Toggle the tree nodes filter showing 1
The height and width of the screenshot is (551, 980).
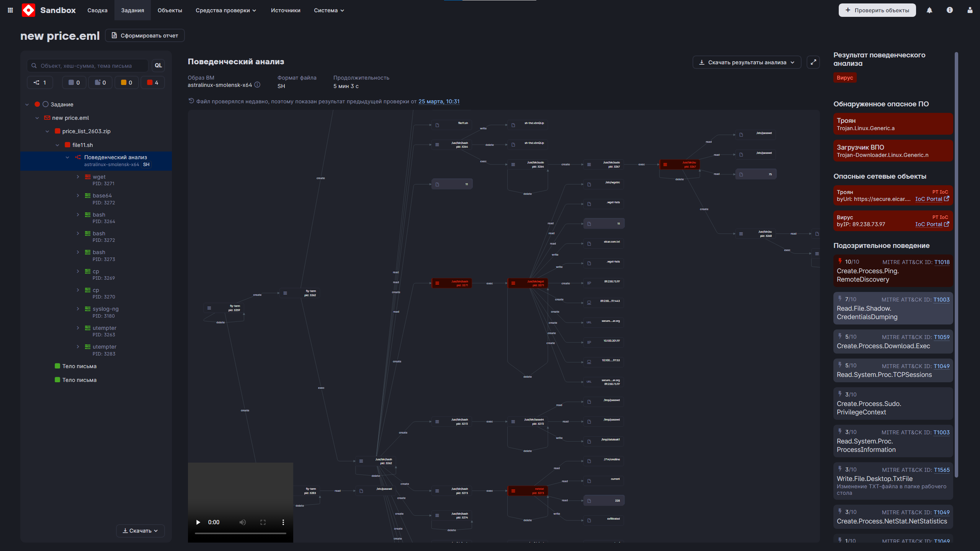click(40, 83)
